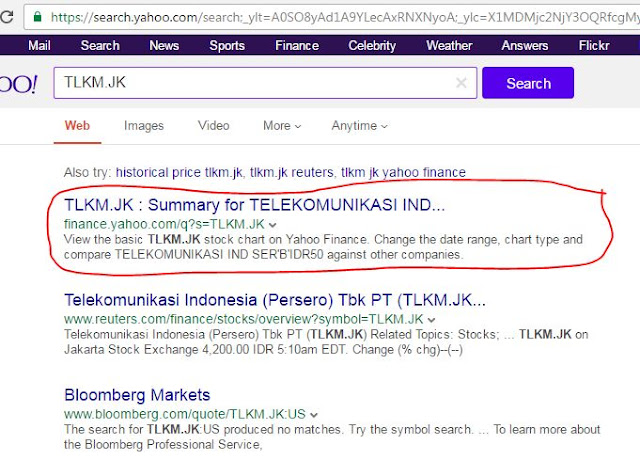Try 'tlkm jk yahoo finance' suggestion
Image resolution: width=640 pixels, height=476 pixels.
point(403,173)
